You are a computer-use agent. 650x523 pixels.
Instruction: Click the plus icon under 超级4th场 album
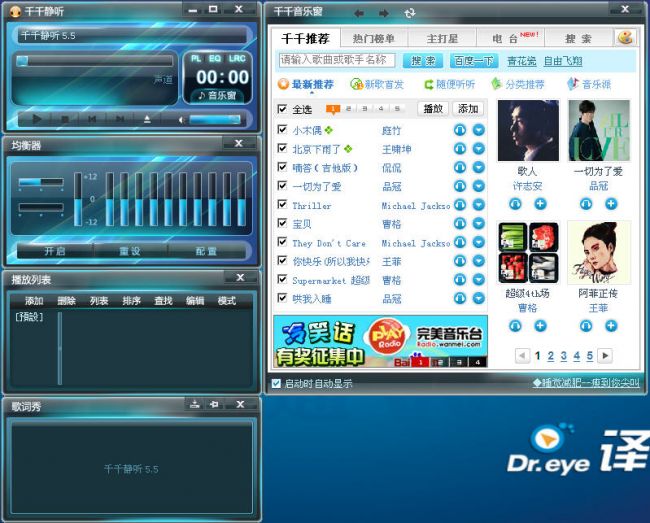pyautogui.click(x=540, y=326)
